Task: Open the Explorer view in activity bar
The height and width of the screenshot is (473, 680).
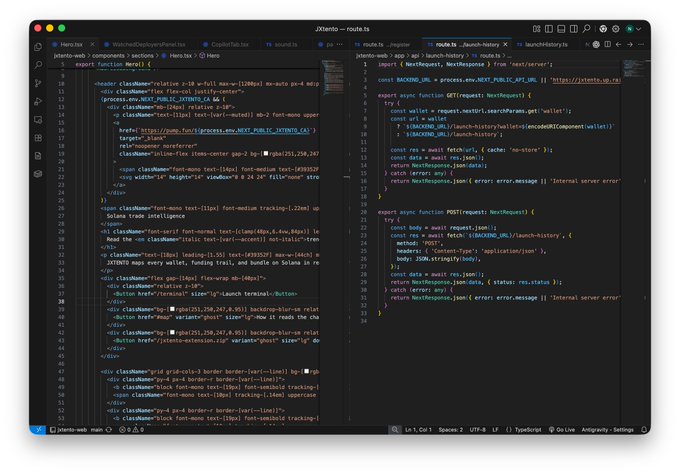Action: tap(38, 46)
